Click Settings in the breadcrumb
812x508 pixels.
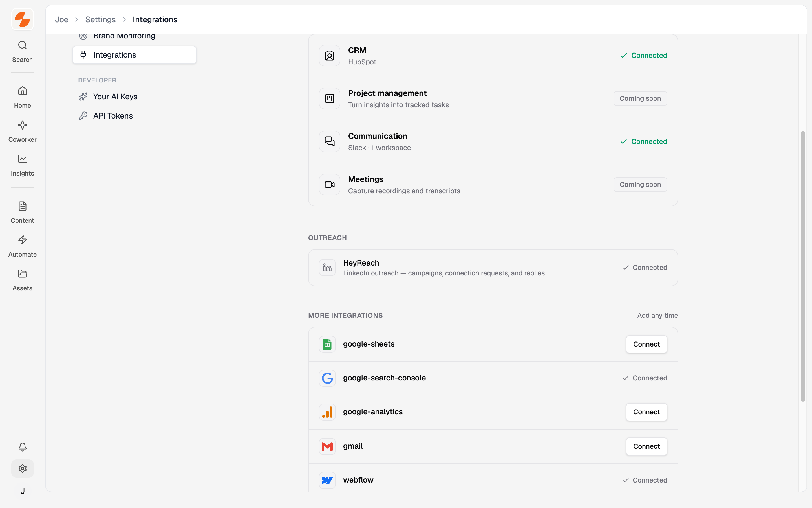pyautogui.click(x=100, y=19)
